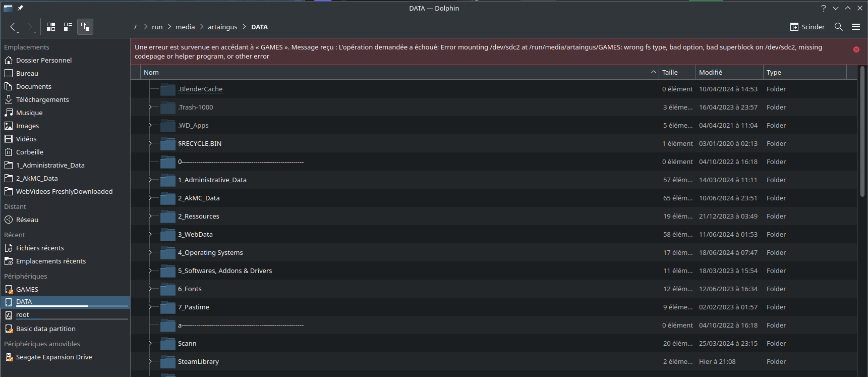
Task: Go back to the previous folder
Action: click(x=13, y=27)
